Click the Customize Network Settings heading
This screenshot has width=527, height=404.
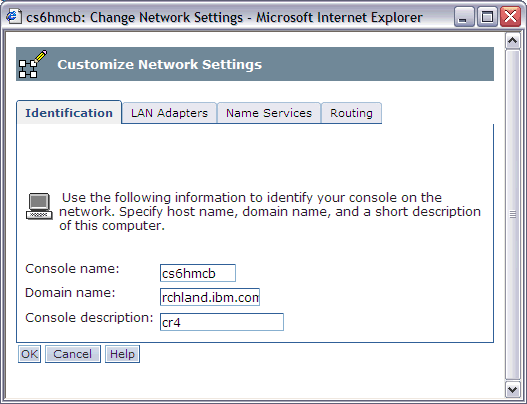pyautogui.click(x=159, y=64)
